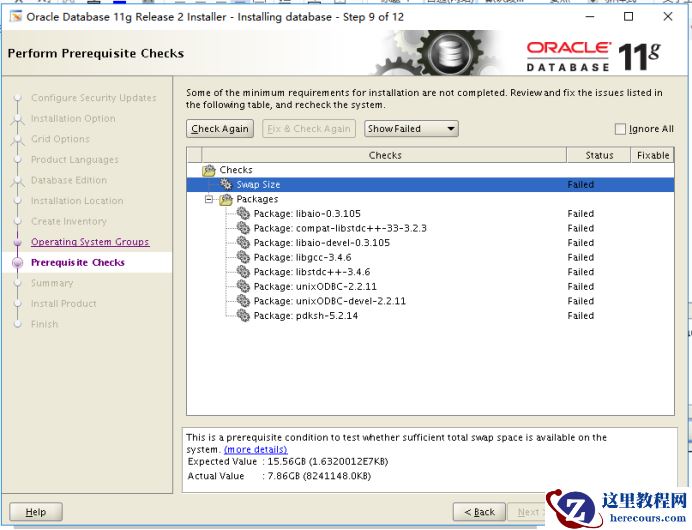Select the Configure Security Updates step
Screen dimensions: 692x530
(x=94, y=98)
